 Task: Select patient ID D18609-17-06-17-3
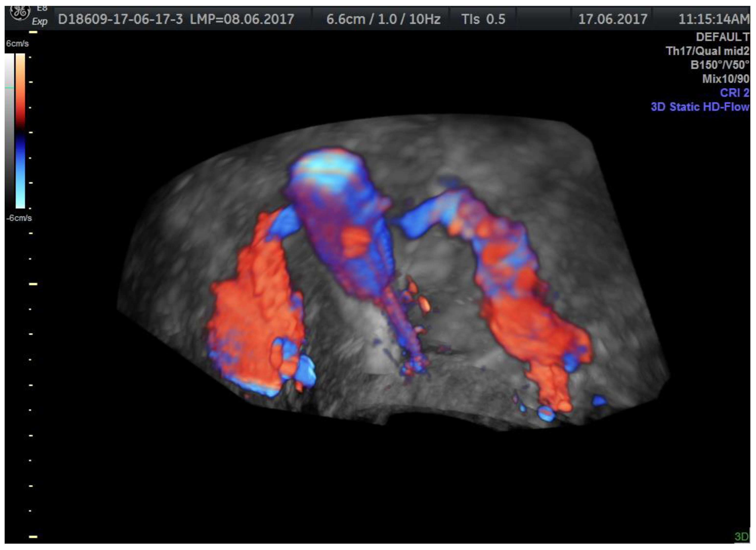tap(120, 19)
